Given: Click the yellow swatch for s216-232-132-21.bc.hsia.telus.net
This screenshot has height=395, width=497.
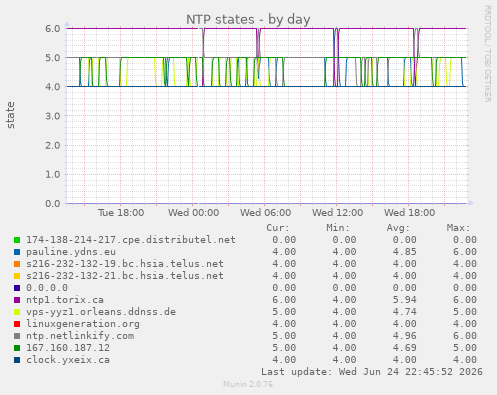Looking at the screenshot, I should point(17,276).
